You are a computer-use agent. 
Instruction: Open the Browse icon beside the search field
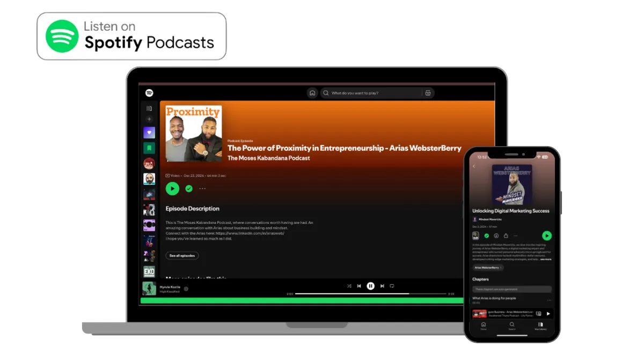[428, 93]
